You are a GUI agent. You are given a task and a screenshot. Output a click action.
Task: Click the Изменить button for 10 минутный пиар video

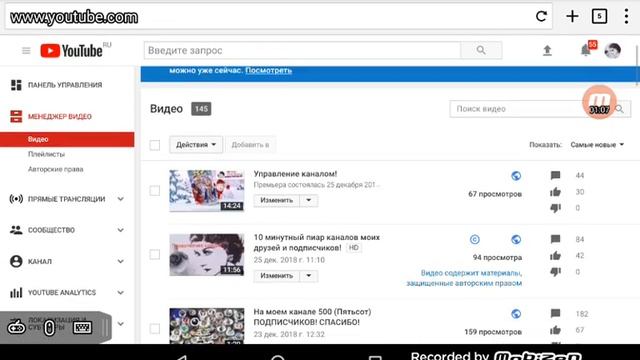tap(277, 276)
